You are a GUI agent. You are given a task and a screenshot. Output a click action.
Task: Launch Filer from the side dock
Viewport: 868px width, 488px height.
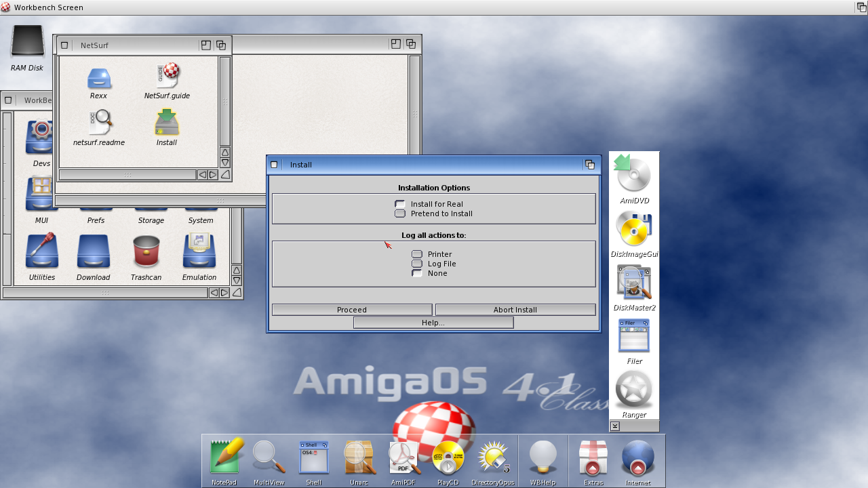[634, 336]
